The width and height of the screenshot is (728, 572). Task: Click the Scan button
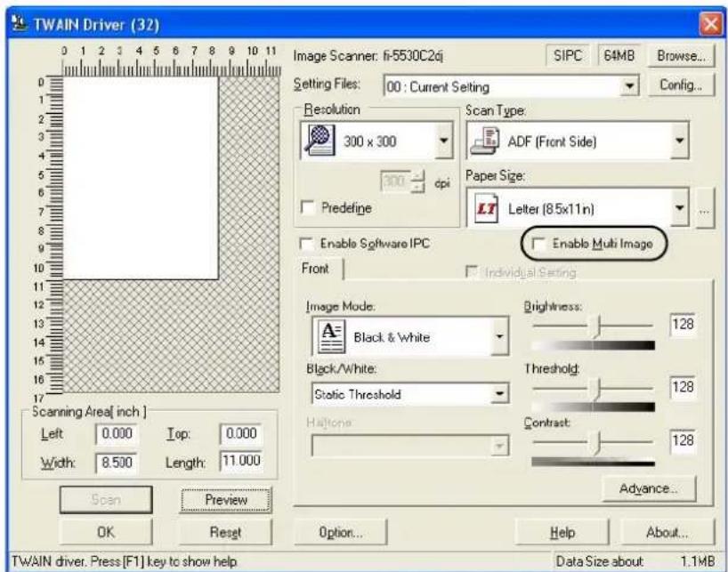(x=106, y=500)
